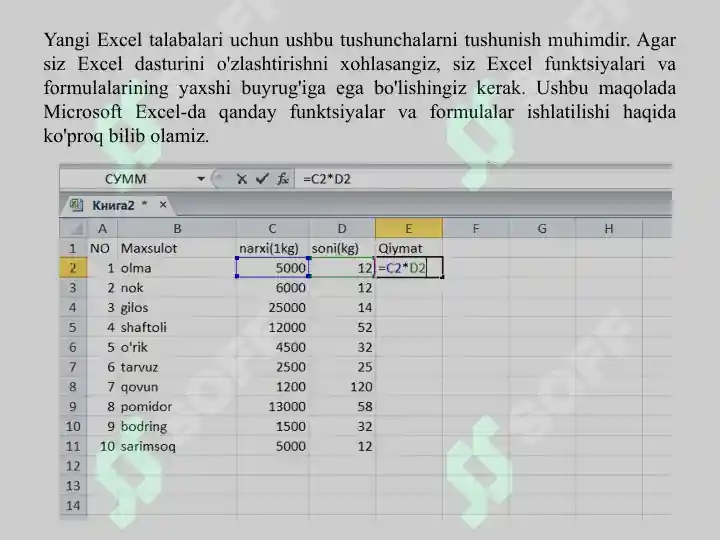Image resolution: width=720 pixels, height=540 pixels.
Task: Select the o'rik cell
Action: pyautogui.click(x=177, y=347)
